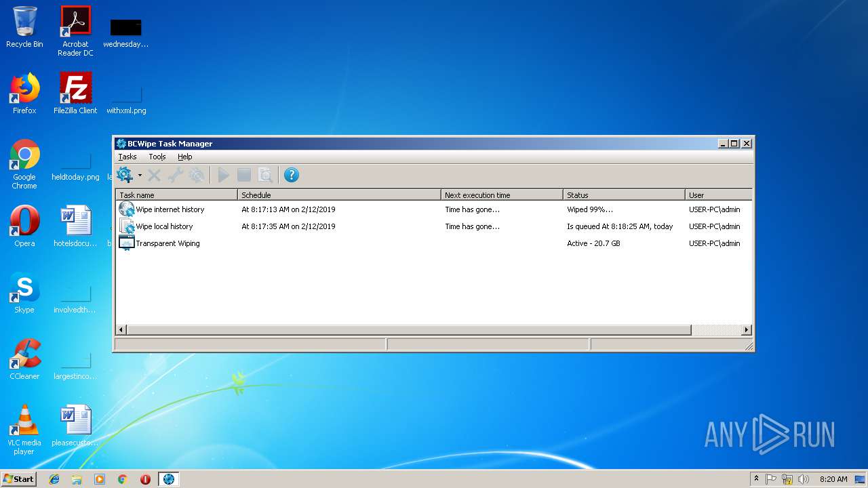Click the view log magnifier toolbar icon
This screenshot has height=488, width=868.
pyautogui.click(x=265, y=176)
